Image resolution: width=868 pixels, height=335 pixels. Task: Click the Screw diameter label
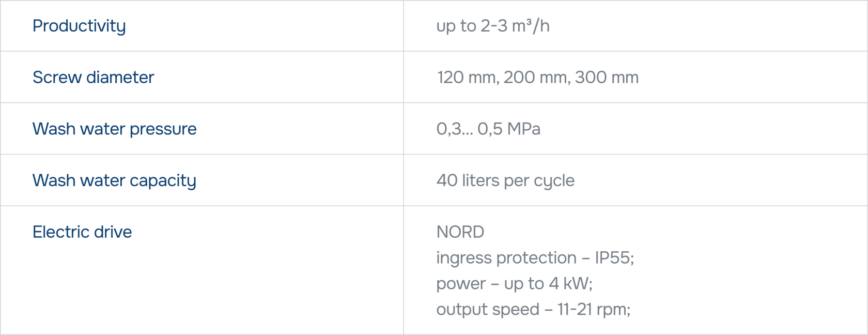(93, 77)
